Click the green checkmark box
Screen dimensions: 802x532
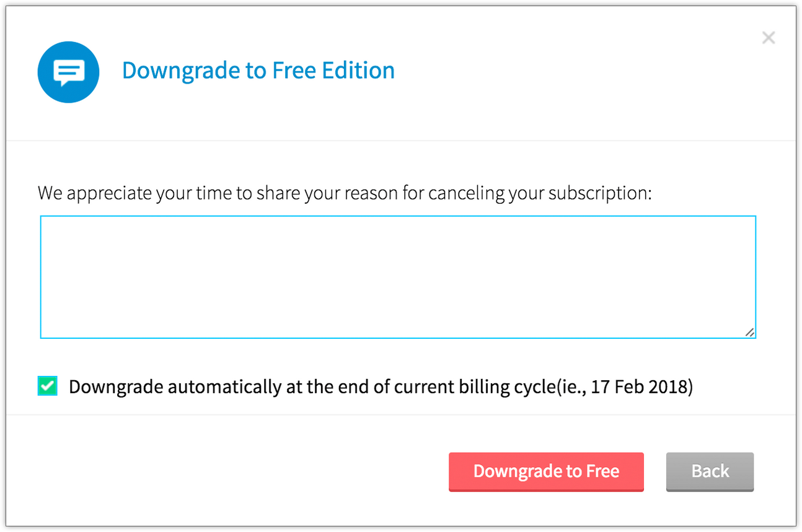[x=47, y=386]
